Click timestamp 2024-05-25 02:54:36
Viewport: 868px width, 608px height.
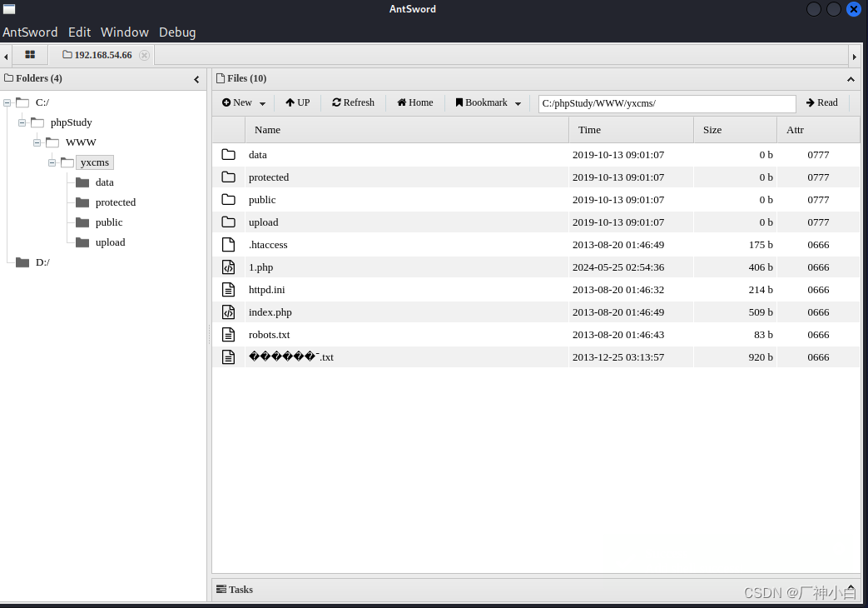point(618,267)
